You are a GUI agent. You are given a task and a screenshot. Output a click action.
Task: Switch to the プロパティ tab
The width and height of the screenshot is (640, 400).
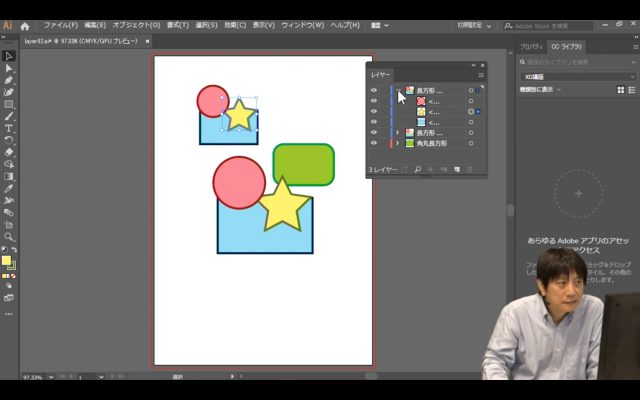point(531,47)
